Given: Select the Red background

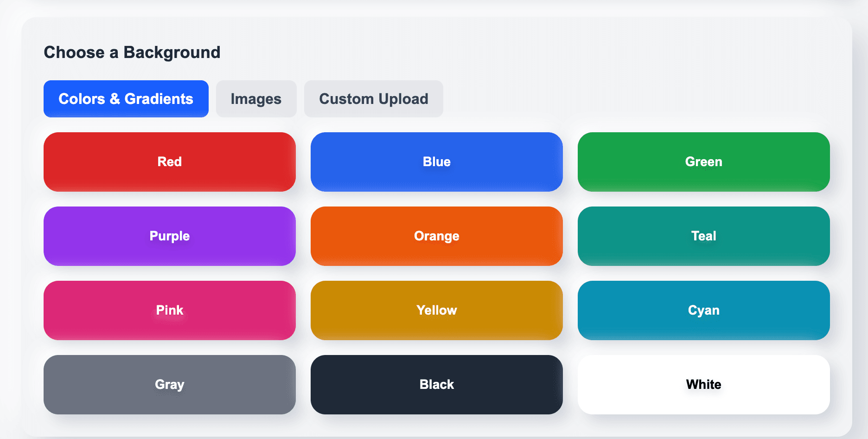Looking at the screenshot, I should click(169, 161).
